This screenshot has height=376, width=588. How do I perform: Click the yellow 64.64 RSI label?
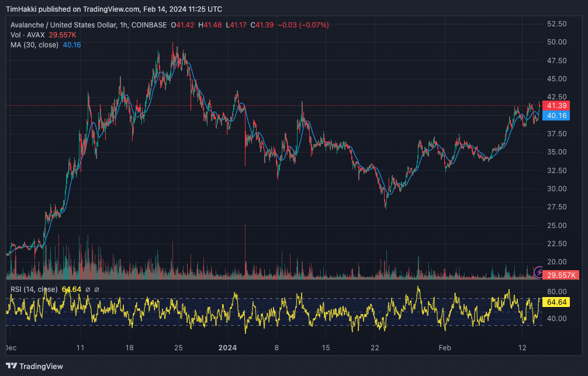click(x=556, y=302)
